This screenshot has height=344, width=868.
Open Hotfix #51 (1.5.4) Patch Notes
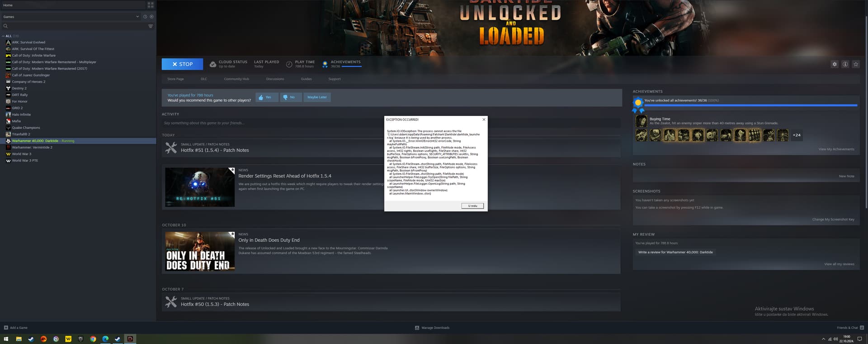click(x=215, y=150)
